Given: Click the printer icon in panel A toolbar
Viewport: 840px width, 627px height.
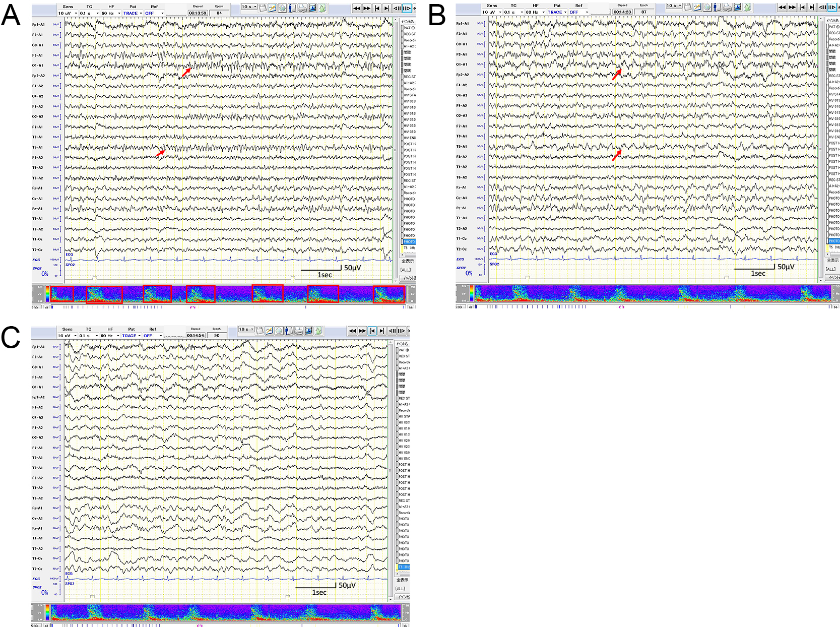Looking at the screenshot, I should [x=302, y=8].
